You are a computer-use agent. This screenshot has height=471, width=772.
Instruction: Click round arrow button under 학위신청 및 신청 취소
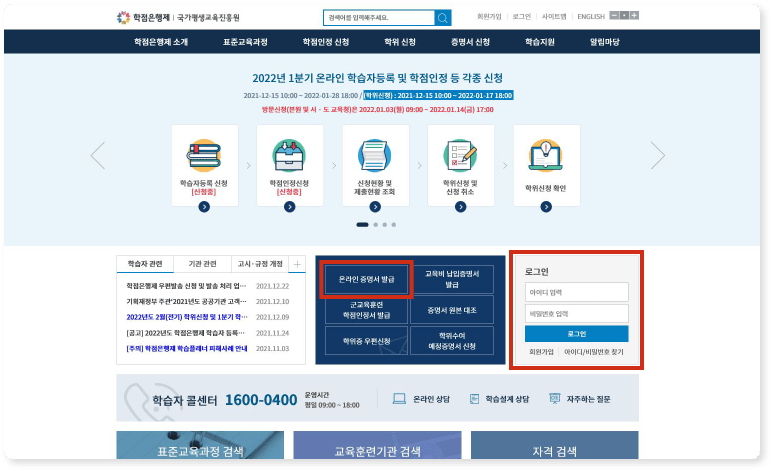pyautogui.click(x=460, y=207)
